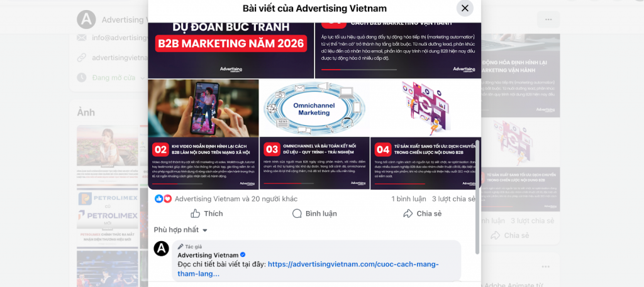The height and width of the screenshot is (287, 644).
Task: Open the blue like reaction icon
Action: click(x=159, y=199)
